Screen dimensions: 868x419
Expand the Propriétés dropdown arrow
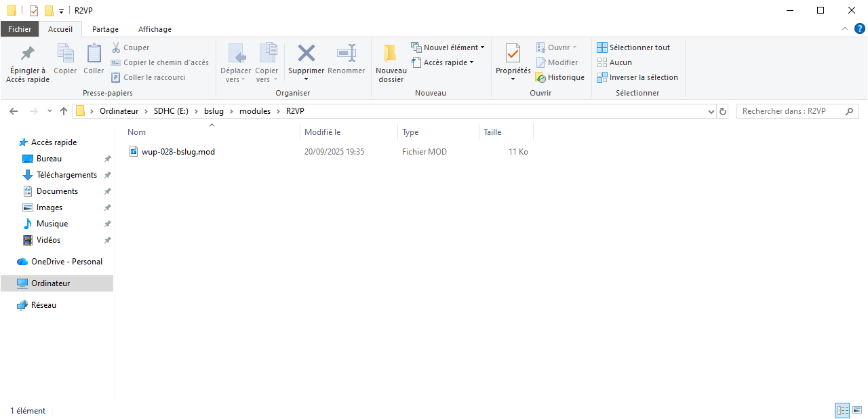513,79
